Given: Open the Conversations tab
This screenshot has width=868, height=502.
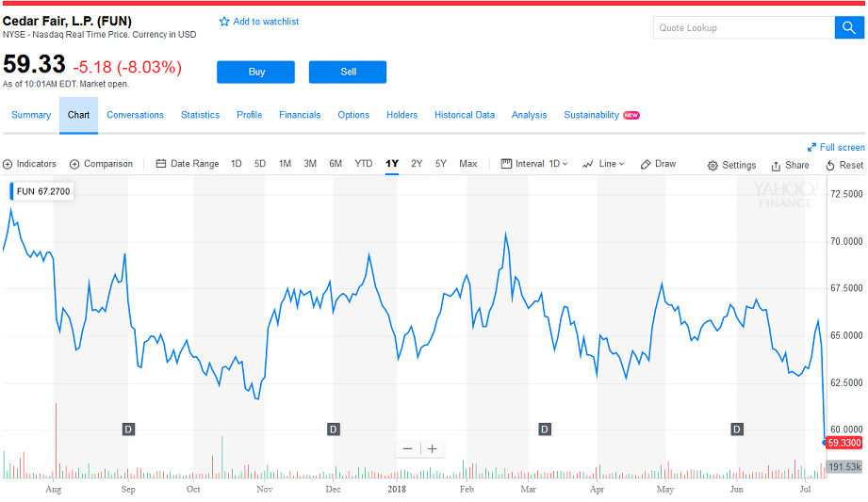Looking at the screenshot, I should (135, 115).
